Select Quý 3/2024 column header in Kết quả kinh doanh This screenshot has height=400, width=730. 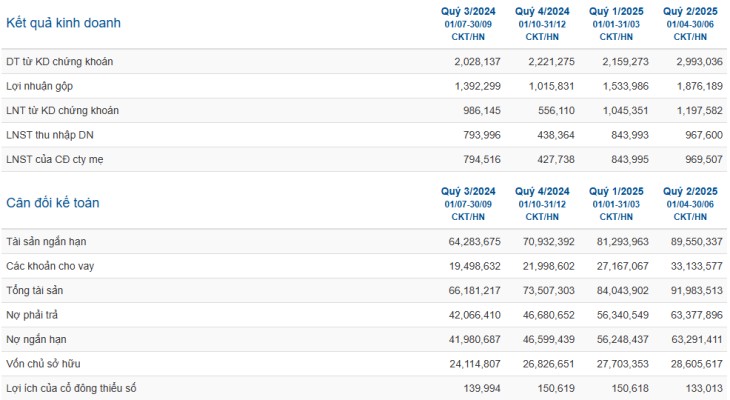click(468, 11)
